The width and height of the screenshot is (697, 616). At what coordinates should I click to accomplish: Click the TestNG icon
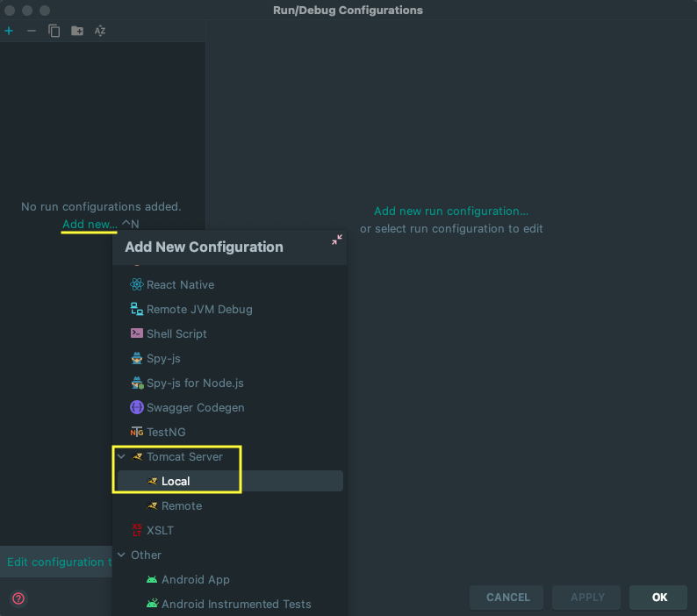136,432
